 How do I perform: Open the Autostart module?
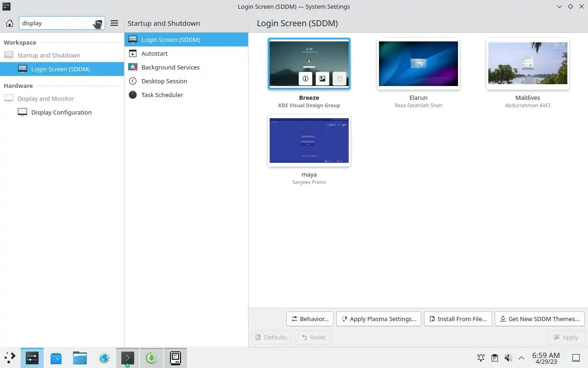click(186, 53)
